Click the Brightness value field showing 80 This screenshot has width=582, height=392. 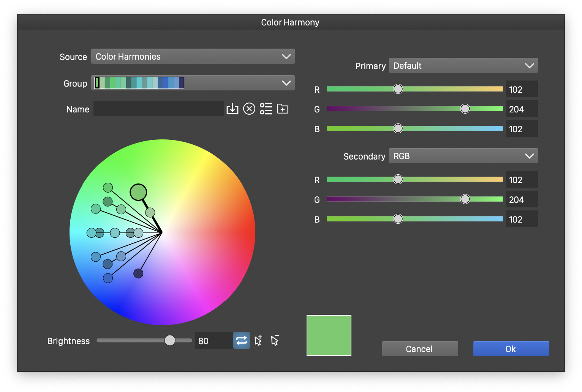tap(214, 341)
